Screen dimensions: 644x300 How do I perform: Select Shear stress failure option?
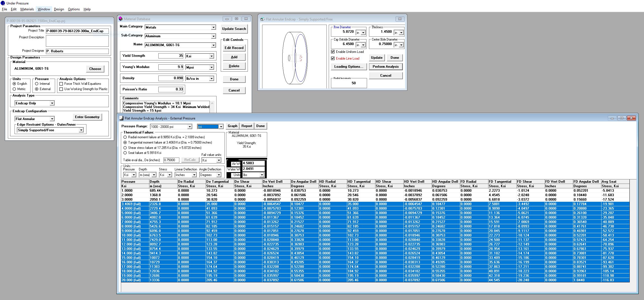point(125,148)
